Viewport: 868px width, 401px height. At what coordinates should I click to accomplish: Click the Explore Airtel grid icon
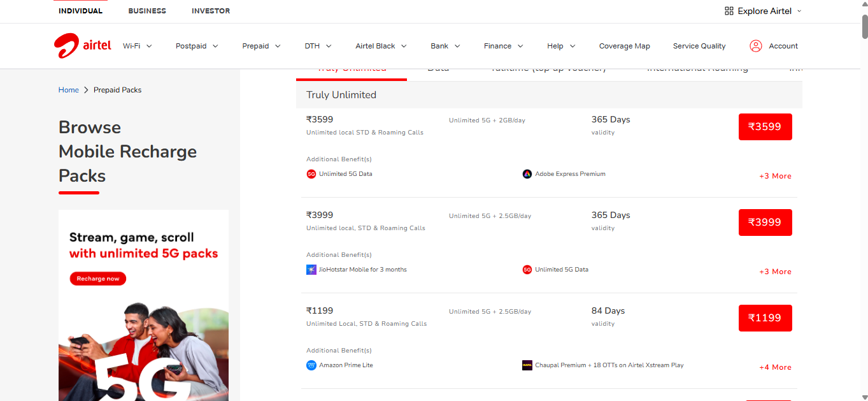[x=729, y=11]
